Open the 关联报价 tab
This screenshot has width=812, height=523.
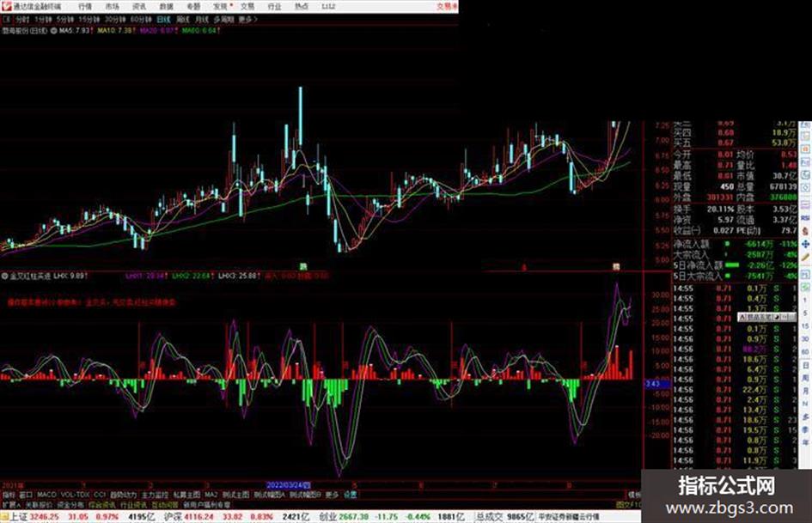[x=39, y=505]
